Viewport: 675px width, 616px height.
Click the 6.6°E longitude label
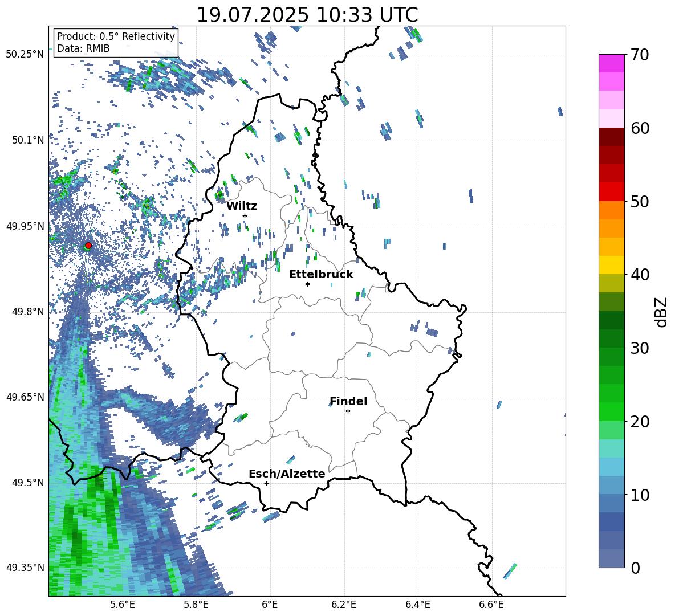pyautogui.click(x=491, y=605)
